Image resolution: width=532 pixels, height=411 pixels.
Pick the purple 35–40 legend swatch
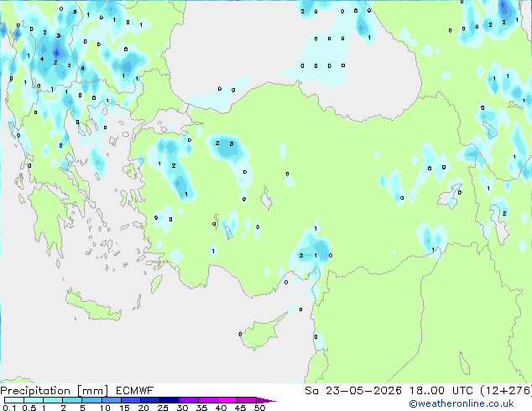(x=208, y=400)
